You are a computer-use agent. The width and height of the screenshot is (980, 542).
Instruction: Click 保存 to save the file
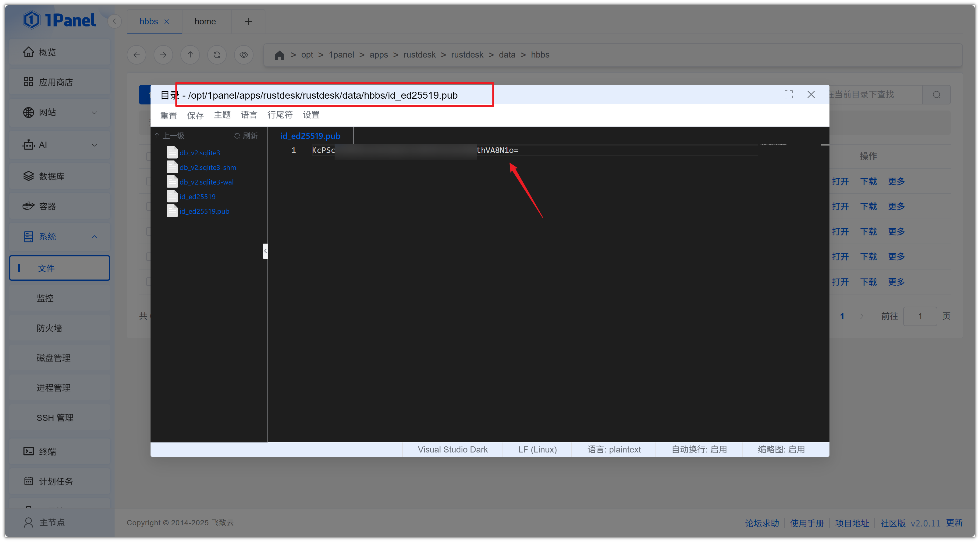(195, 115)
